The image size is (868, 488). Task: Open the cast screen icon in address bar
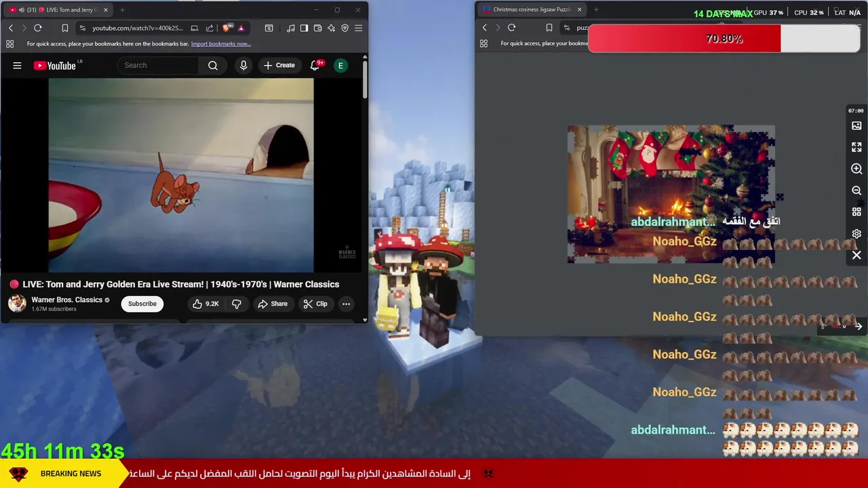(x=195, y=28)
